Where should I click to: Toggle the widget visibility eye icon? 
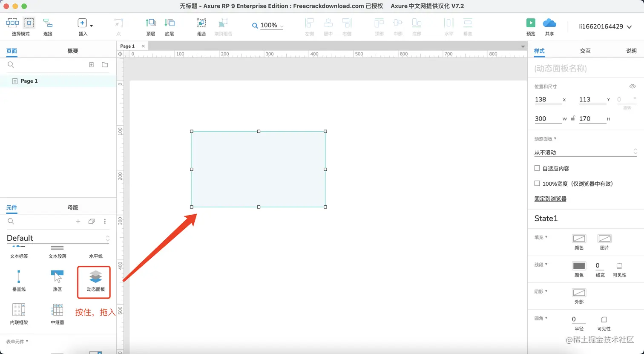pos(632,86)
